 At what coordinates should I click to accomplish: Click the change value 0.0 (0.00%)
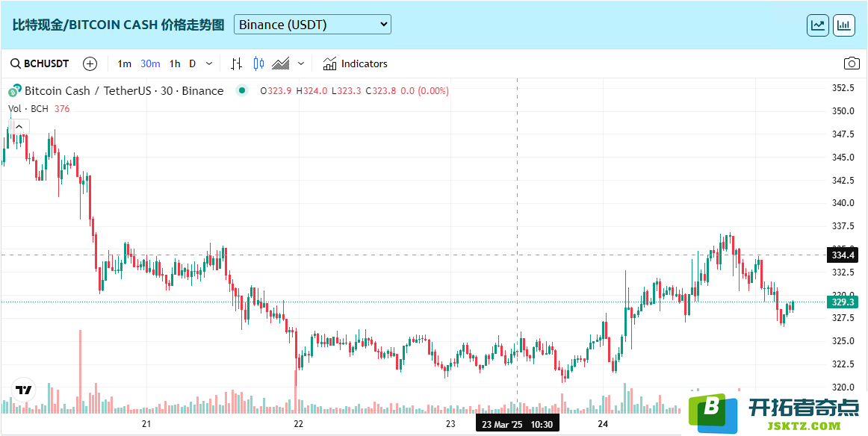(x=424, y=91)
